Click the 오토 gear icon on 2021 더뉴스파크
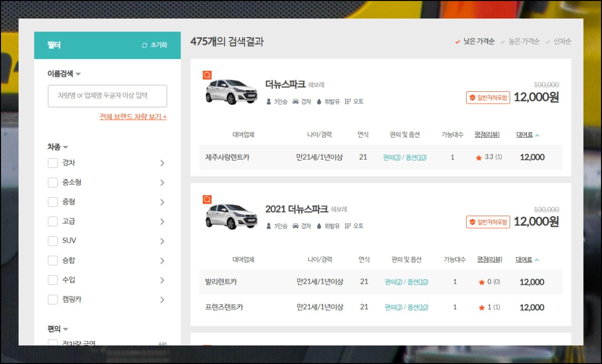 tap(348, 226)
